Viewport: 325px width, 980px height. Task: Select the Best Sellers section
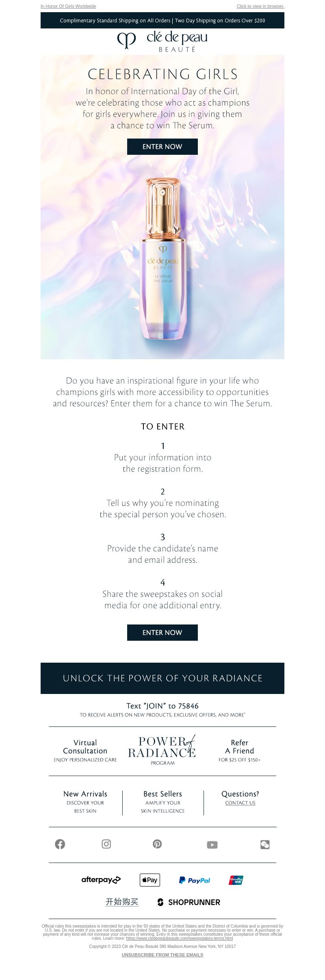click(163, 802)
